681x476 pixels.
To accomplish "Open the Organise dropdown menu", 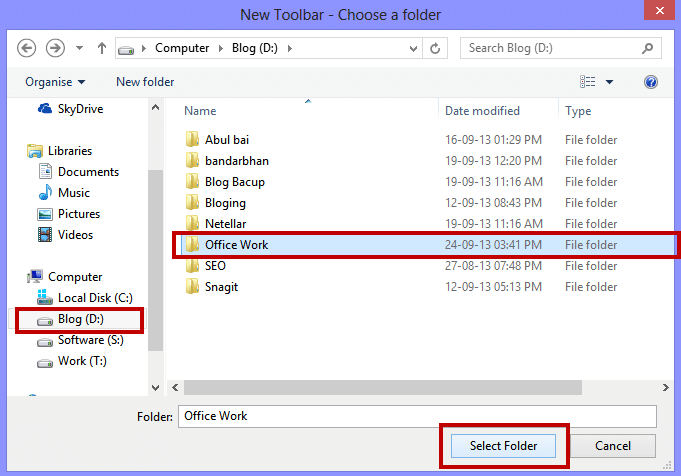I will pos(55,82).
